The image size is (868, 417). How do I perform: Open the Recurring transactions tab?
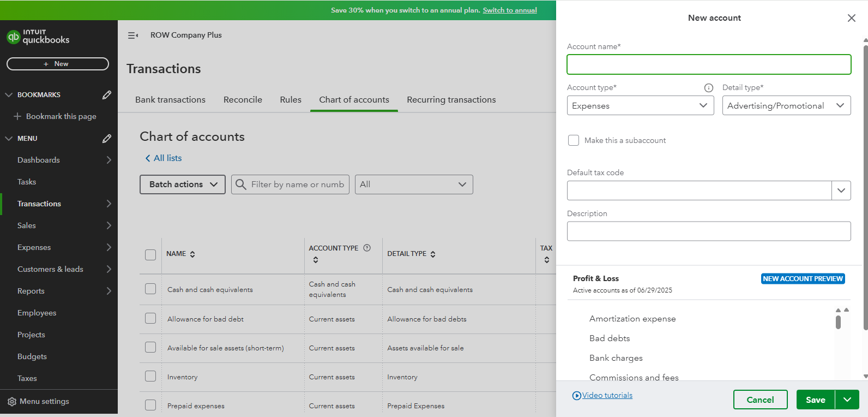(x=451, y=100)
